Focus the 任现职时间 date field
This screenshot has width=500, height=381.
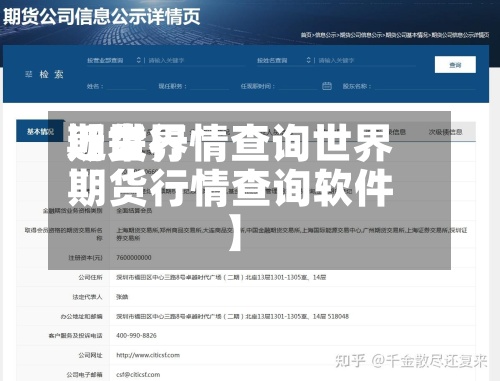point(298,86)
